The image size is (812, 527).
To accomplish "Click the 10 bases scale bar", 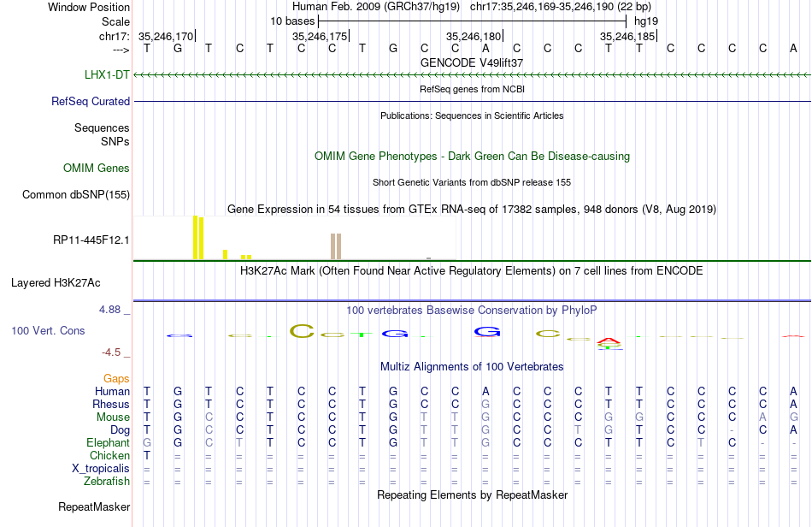I will [x=473, y=21].
